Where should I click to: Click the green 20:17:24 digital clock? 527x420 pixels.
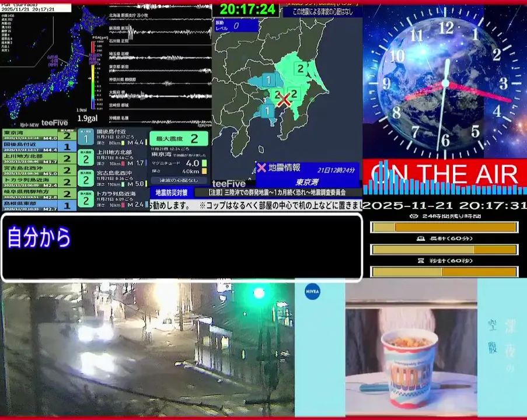[247, 9]
